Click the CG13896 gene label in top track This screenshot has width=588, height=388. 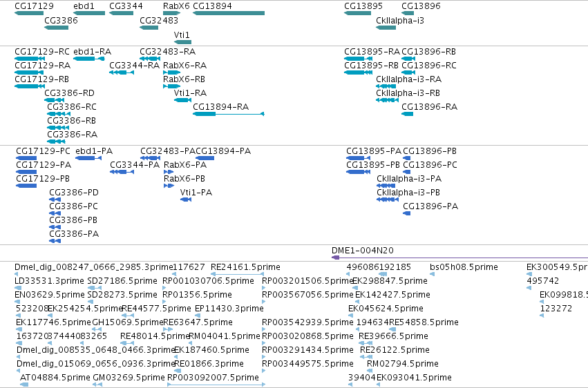point(421,6)
